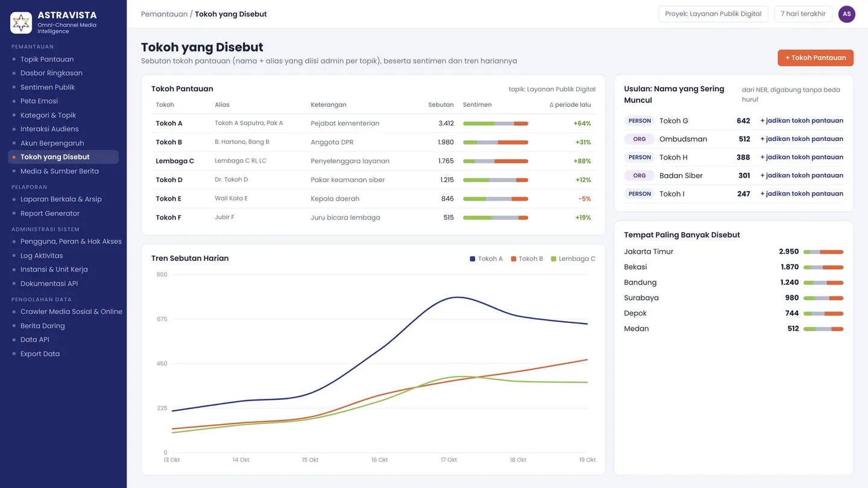Toggle Lembaga C series in chart legend
The width and height of the screenshot is (868, 488).
[573, 259]
